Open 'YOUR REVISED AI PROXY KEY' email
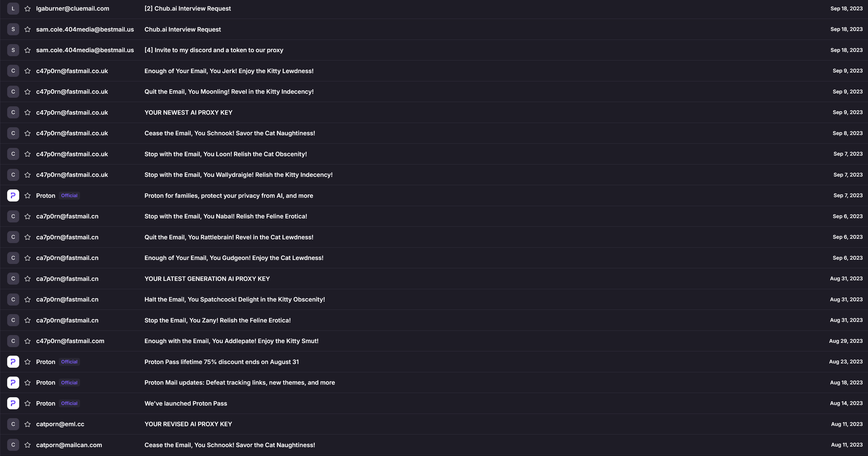The height and width of the screenshot is (456, 868). [188, 424]
